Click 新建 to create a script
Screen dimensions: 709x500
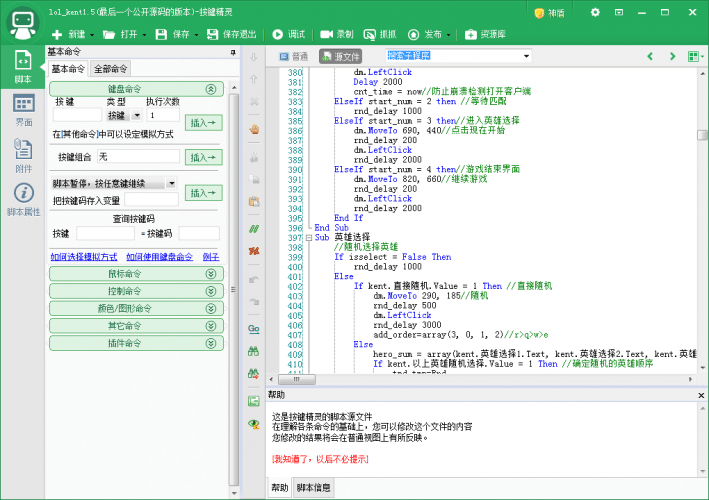[68, 34]
